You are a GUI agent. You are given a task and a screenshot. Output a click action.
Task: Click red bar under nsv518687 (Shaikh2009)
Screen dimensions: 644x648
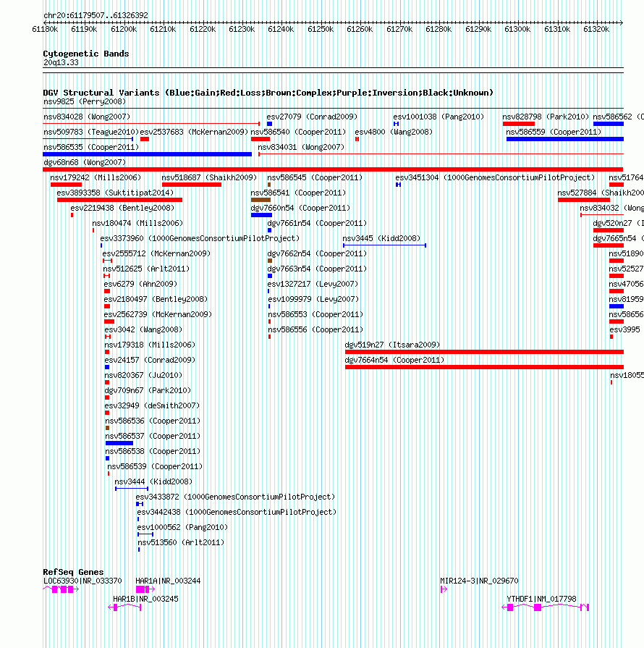point(192,185)
